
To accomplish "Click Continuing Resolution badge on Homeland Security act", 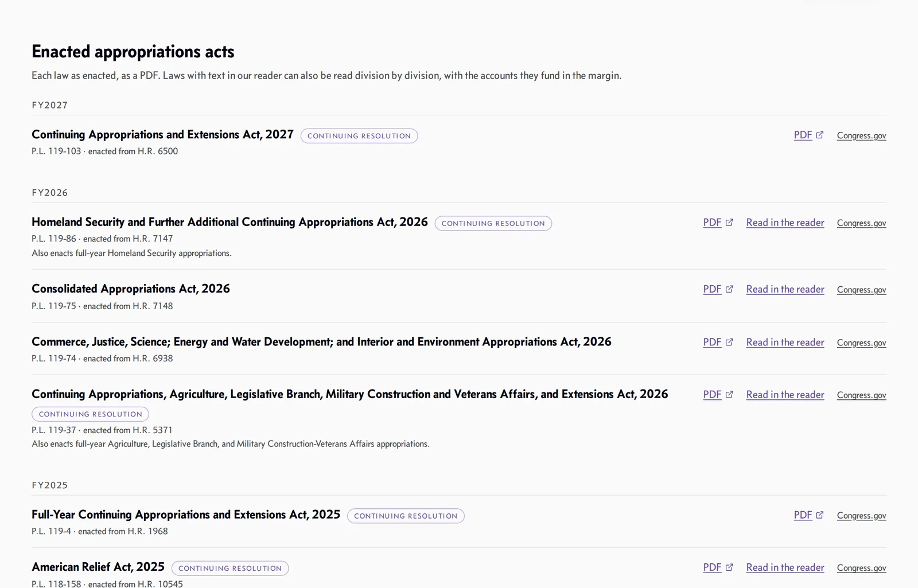I will [493, 223].
